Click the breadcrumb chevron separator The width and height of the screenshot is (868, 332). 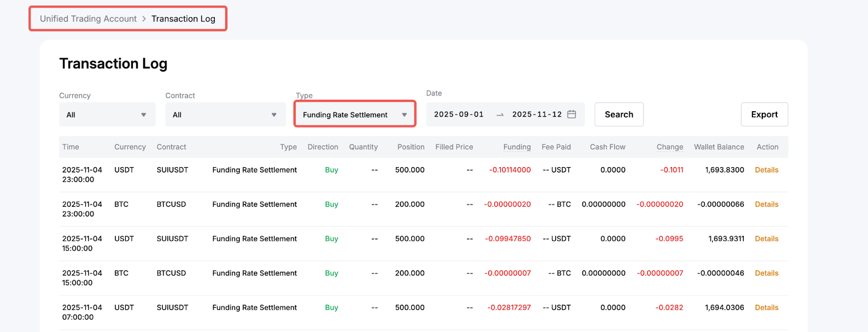point(144,19)
